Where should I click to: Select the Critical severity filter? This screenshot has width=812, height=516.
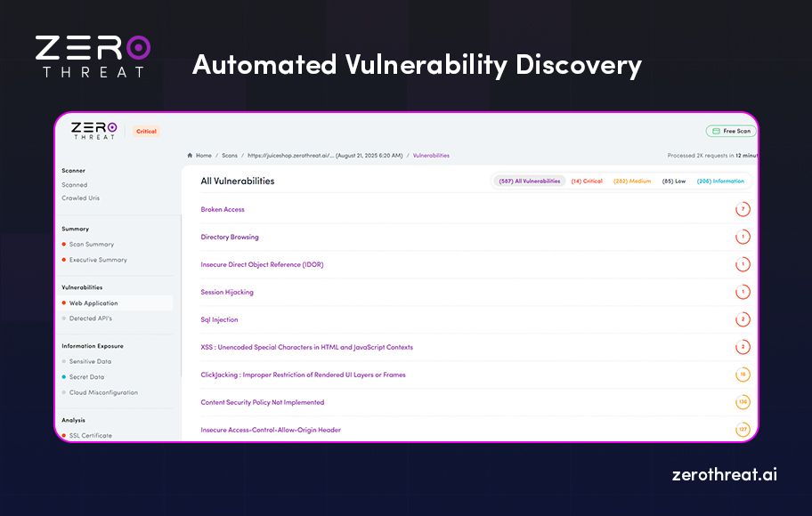coord(588,181)
